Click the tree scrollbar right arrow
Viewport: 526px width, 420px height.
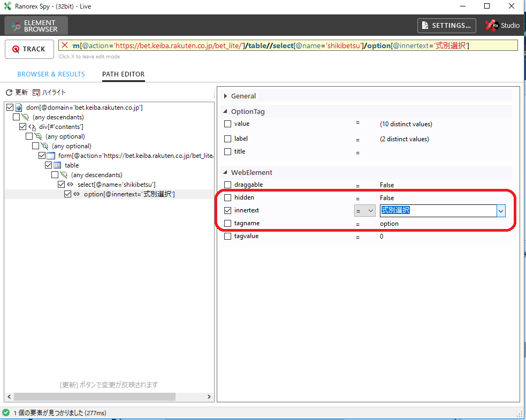click(x=209, y=396)
